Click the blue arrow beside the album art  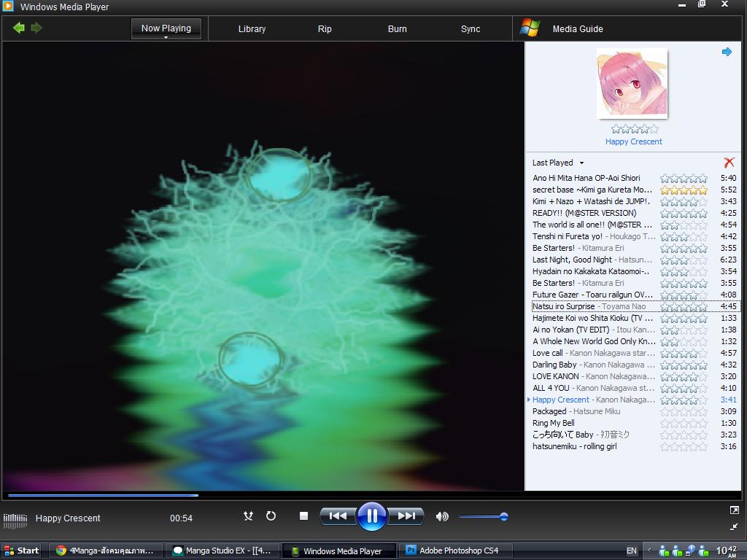(x=727, y=52)
